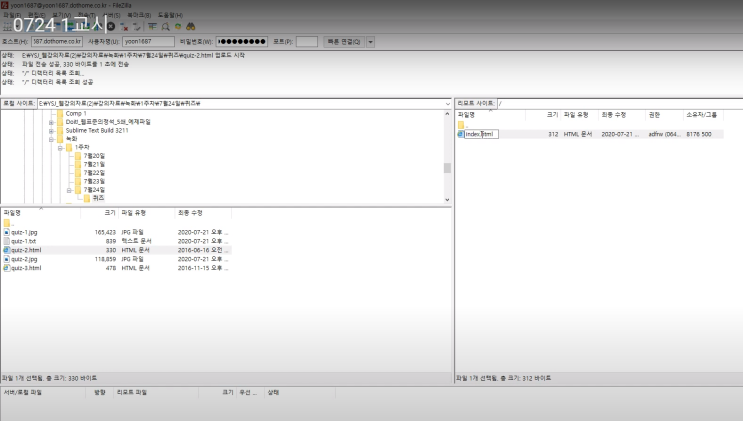
Task: Click the reconnect to last server icon
Action: point(136,27)
